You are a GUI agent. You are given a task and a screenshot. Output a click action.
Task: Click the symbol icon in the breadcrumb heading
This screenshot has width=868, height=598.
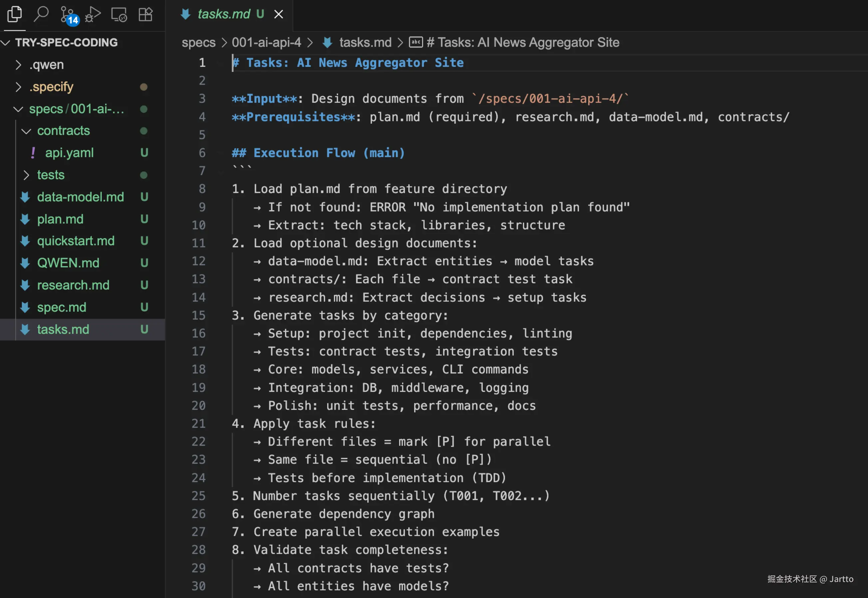415,42
